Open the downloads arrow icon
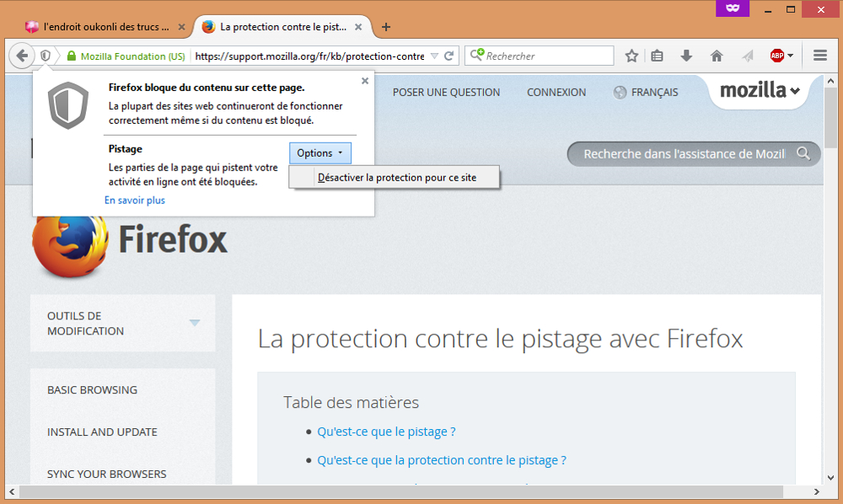Viewport: 843px width, 504px height. pos(686,55)
